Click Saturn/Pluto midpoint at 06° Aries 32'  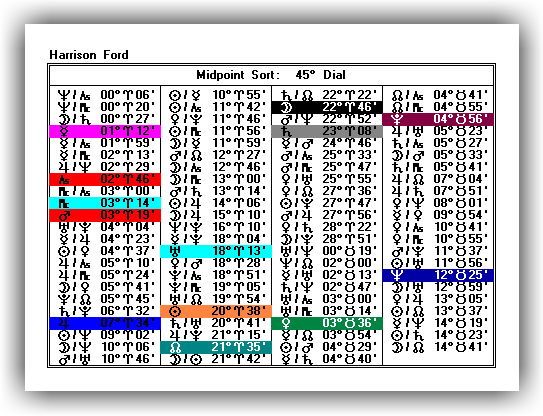point(105,311)
